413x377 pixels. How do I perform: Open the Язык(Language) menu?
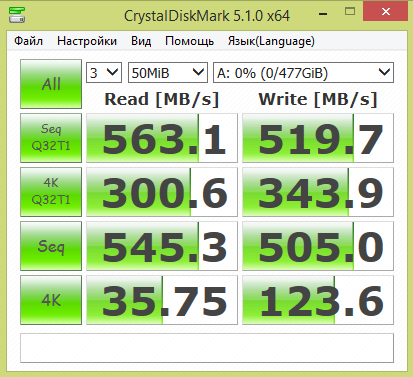click(x=271, y=41)
